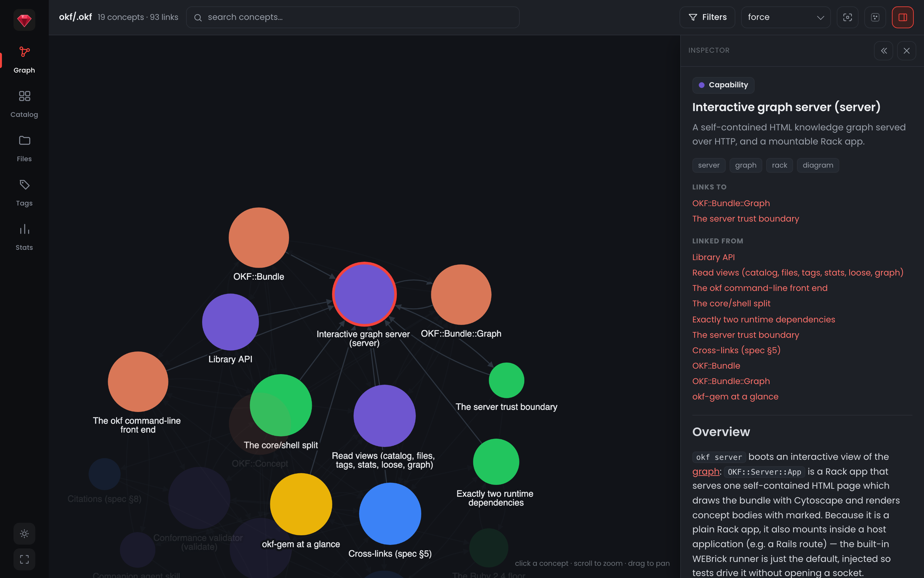The height and width of the screenshot is (578, 924).
Task: Select Exactly two runtime dependencies node
Action: click(x=496, y=462)
